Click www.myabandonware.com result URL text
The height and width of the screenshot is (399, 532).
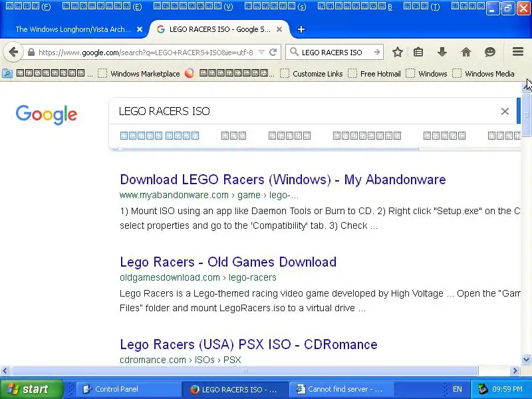[209, 195]
